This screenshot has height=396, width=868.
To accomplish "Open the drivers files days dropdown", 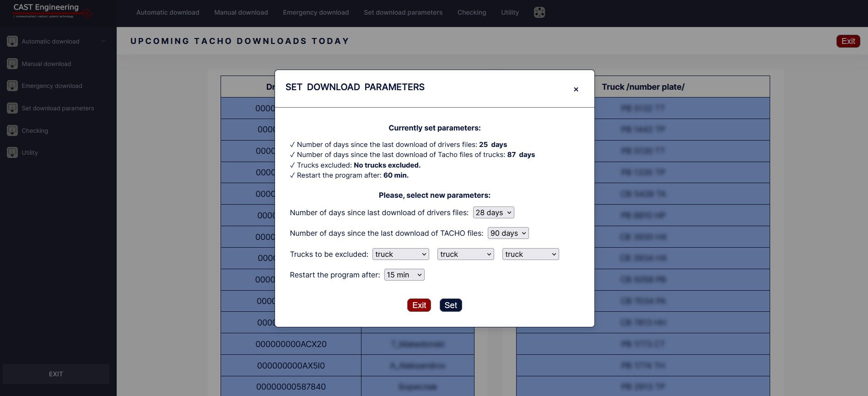I will (493, 212).
